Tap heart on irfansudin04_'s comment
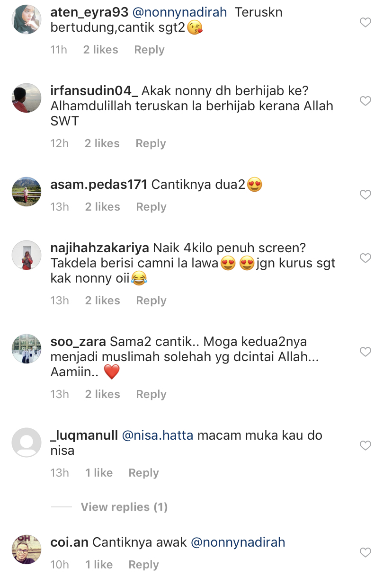The height and width of the screenshot is (576, 392). [365, 101]
